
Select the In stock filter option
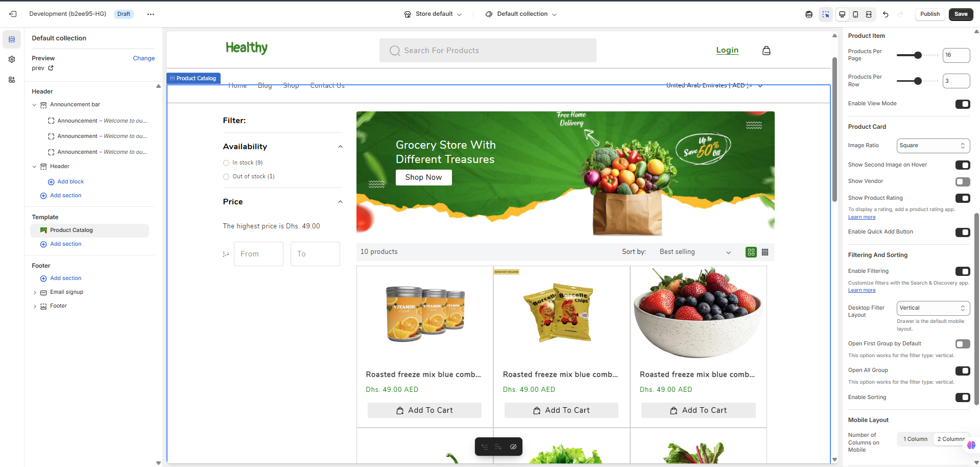(x=243, y=162)
